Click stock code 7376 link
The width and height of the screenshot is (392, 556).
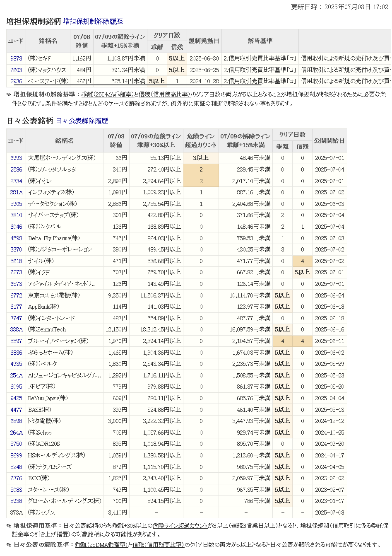pos(16,478)
